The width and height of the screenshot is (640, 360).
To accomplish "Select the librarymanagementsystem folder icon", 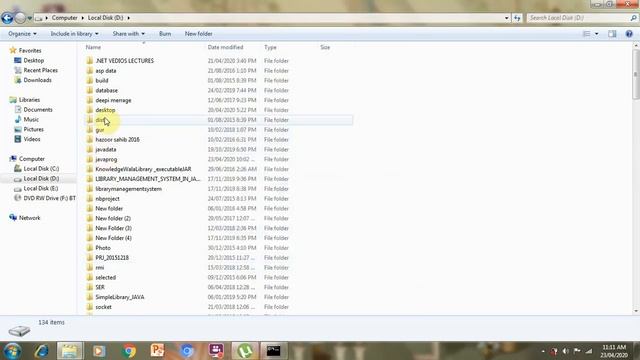I will [x=90, y=189].
